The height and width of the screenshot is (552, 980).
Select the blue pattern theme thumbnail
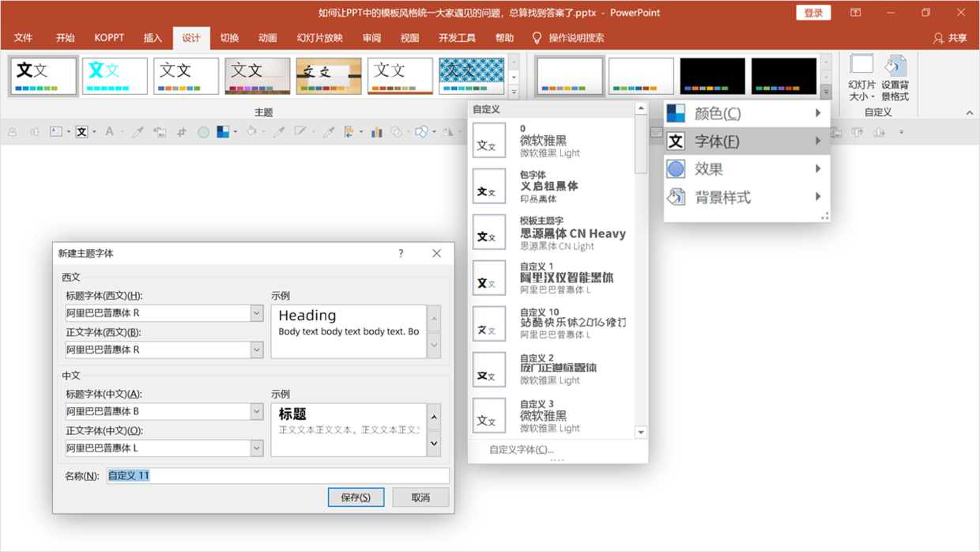coord(471,76)
